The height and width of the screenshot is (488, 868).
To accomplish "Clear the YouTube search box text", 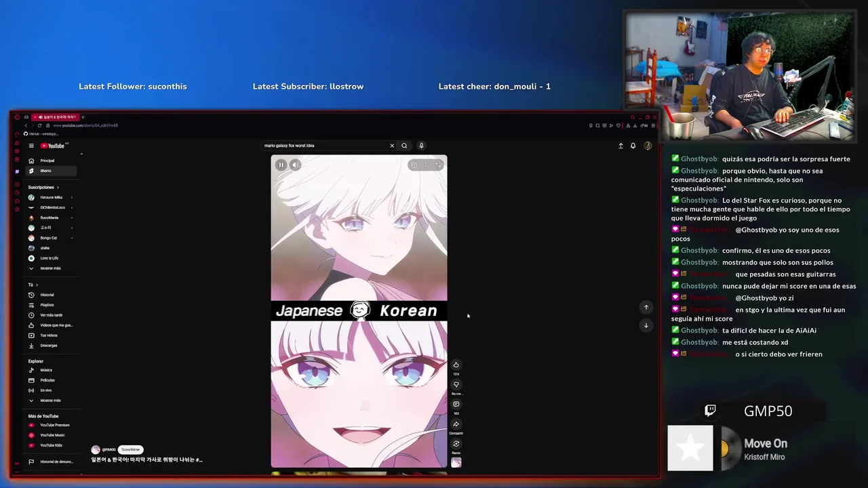I will point(391,146).
